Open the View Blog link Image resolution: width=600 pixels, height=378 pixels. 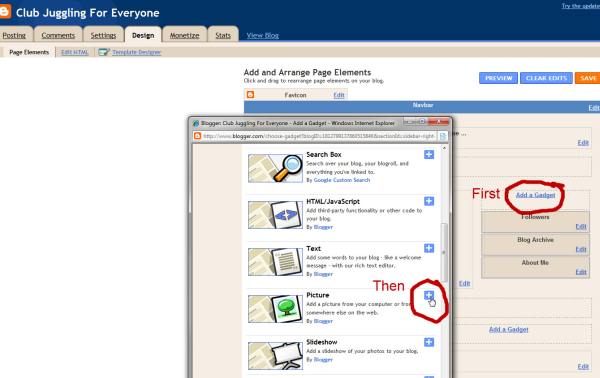(x=262, y=36)
